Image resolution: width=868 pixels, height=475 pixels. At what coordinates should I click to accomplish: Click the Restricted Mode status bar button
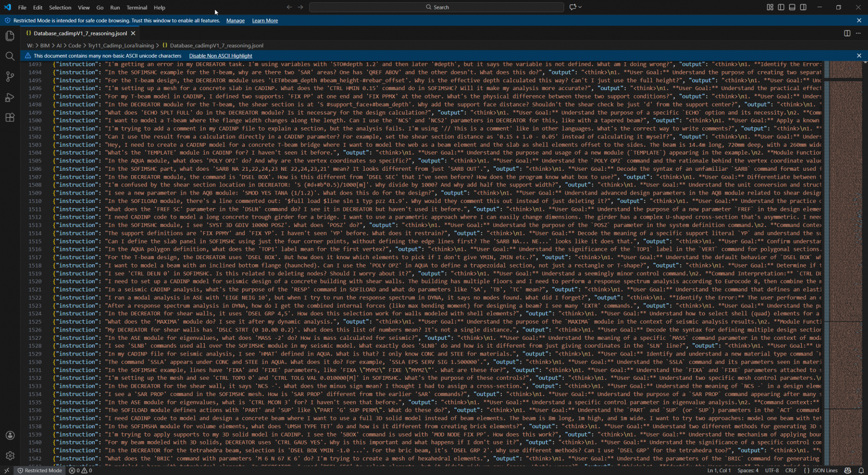40,471
